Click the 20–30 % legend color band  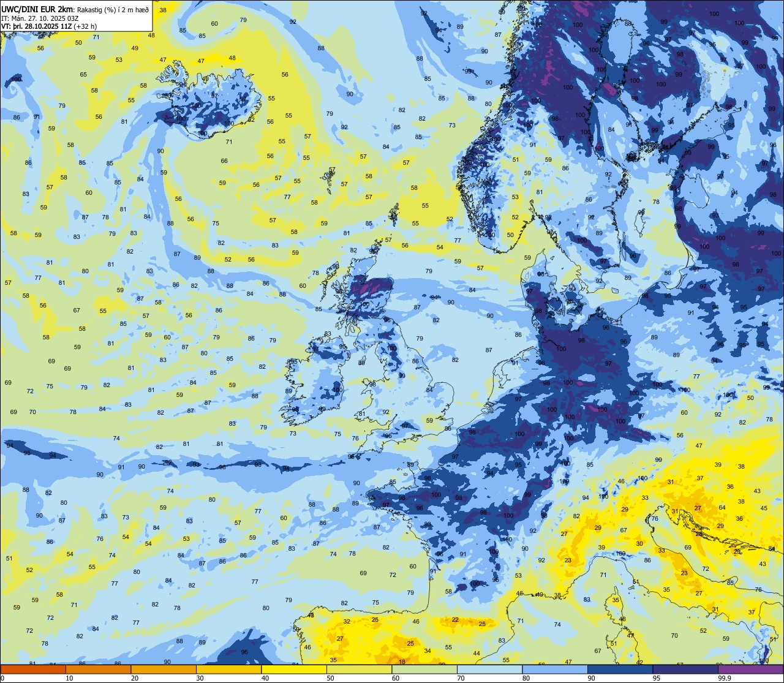pos(164,670)
